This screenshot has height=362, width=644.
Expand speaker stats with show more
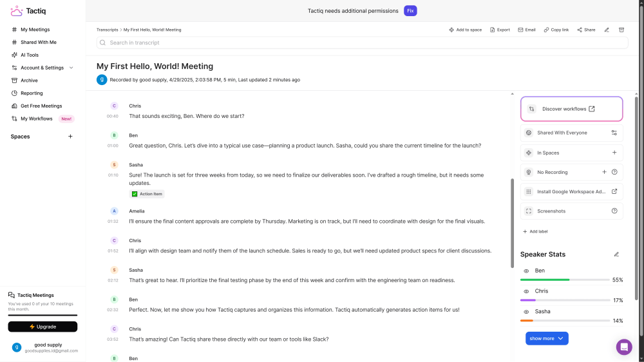[547, 339]
